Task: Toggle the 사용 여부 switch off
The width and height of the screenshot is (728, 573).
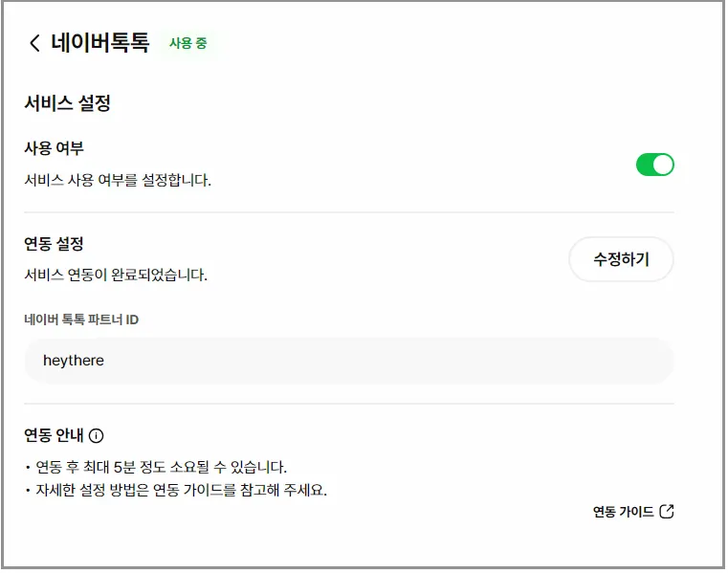Action: click(x=655, y=165)
